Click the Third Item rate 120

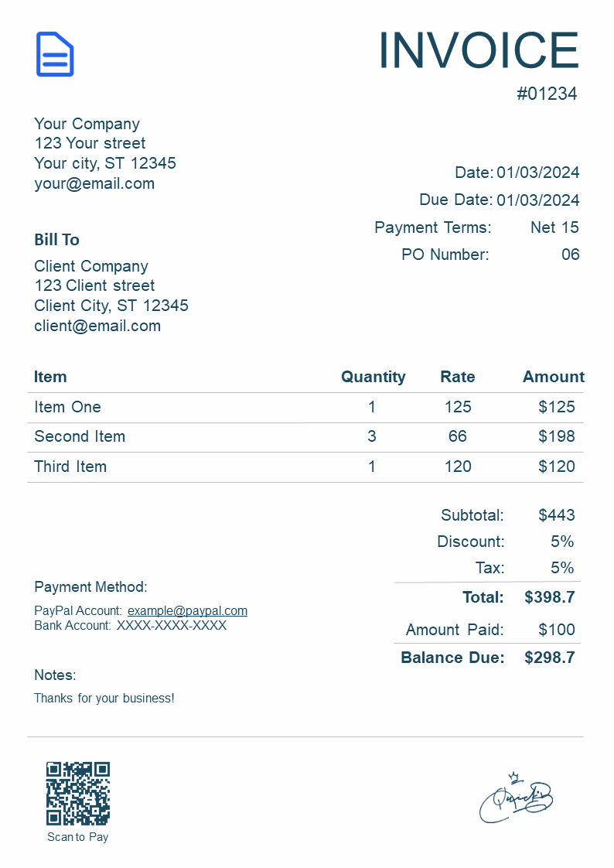click(458, 466)
